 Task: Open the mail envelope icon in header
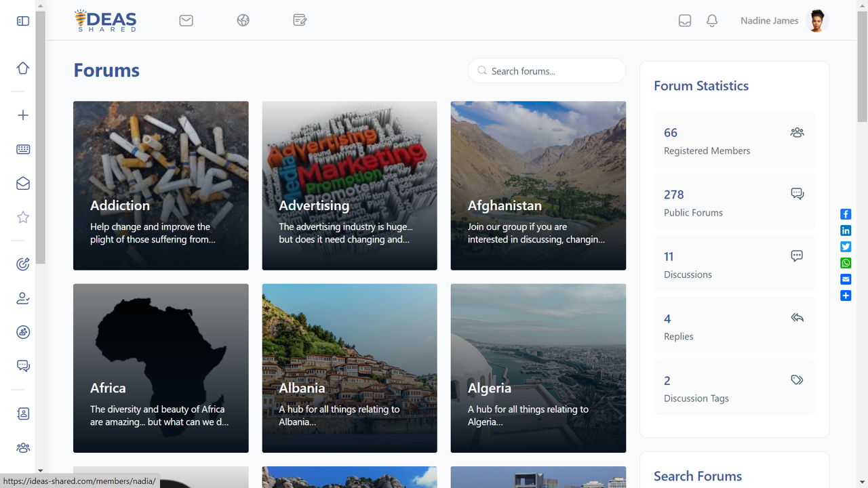tap(186, 20)
